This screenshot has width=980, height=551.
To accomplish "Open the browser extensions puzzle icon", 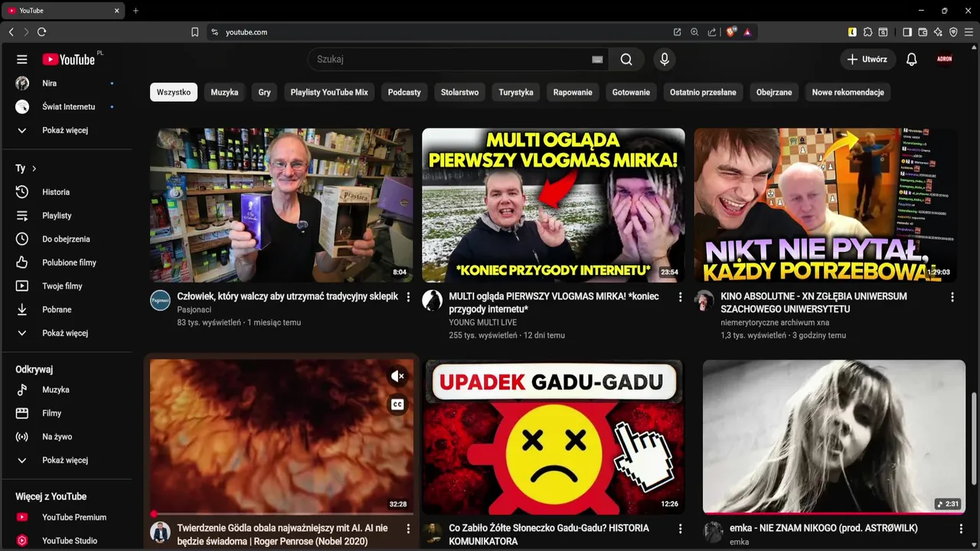I will point(867,32).
